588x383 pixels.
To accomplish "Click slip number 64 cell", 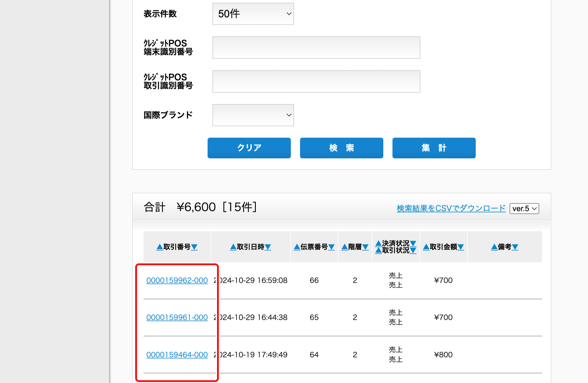I will pos(314,355).
